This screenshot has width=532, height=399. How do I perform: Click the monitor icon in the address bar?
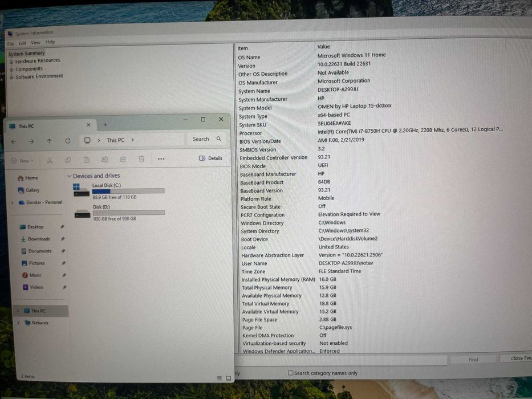[87, 140]
